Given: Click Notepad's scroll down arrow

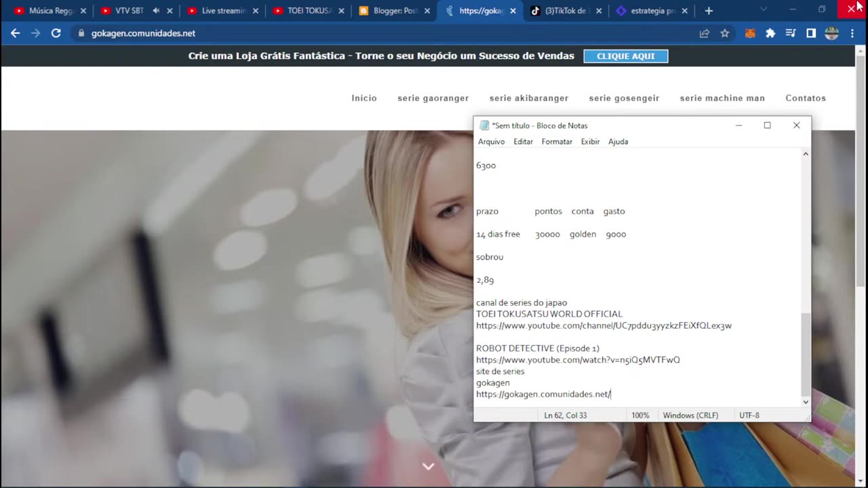Looking at the screenshot, I should click(806, 402).
